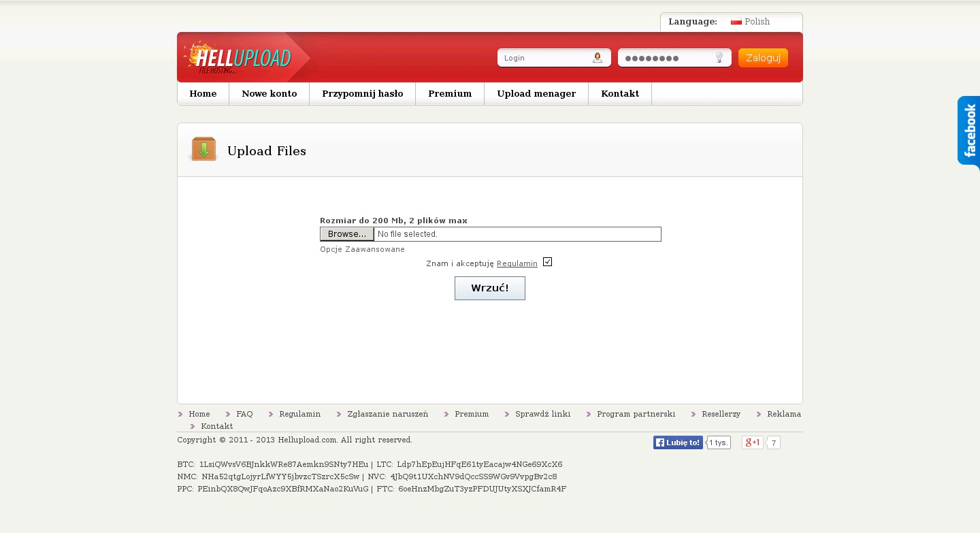Click the upload box icon

pos(203,149)
